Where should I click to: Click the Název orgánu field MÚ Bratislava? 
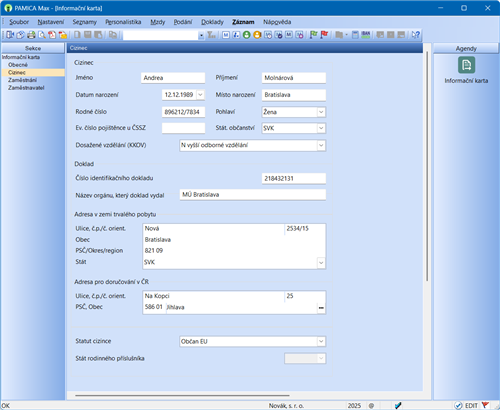click(253, 195)
